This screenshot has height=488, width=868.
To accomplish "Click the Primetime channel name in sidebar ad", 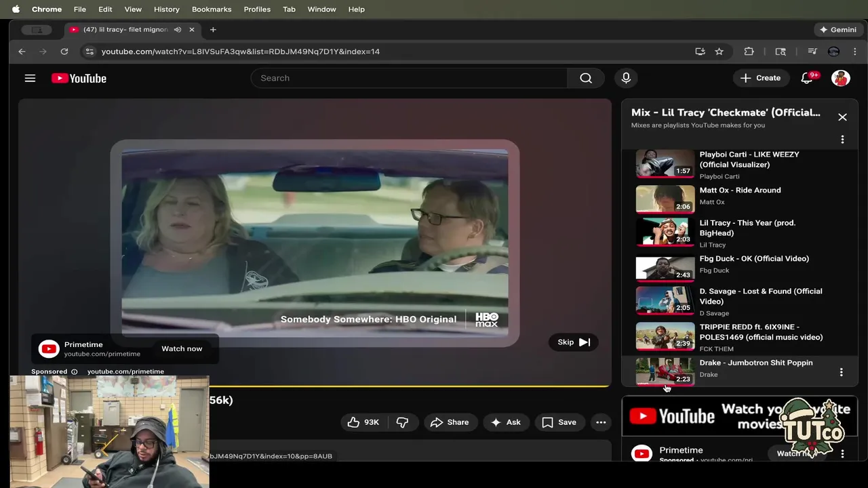I will click(681, 450).
